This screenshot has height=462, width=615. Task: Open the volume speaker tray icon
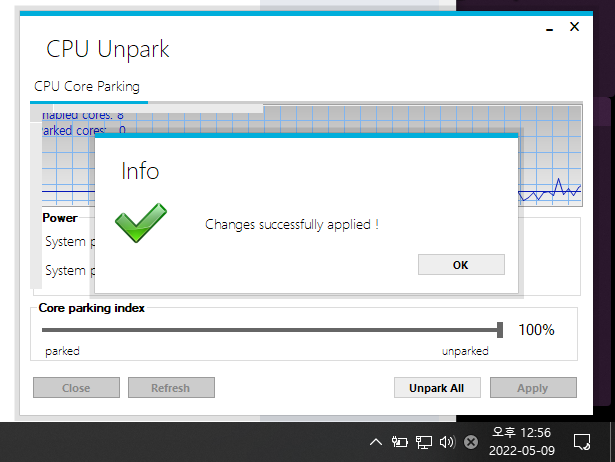coord(447,442)
